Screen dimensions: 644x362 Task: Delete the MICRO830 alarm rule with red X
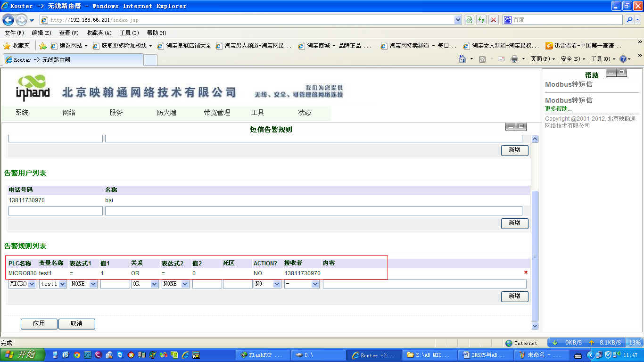[526, 272]
